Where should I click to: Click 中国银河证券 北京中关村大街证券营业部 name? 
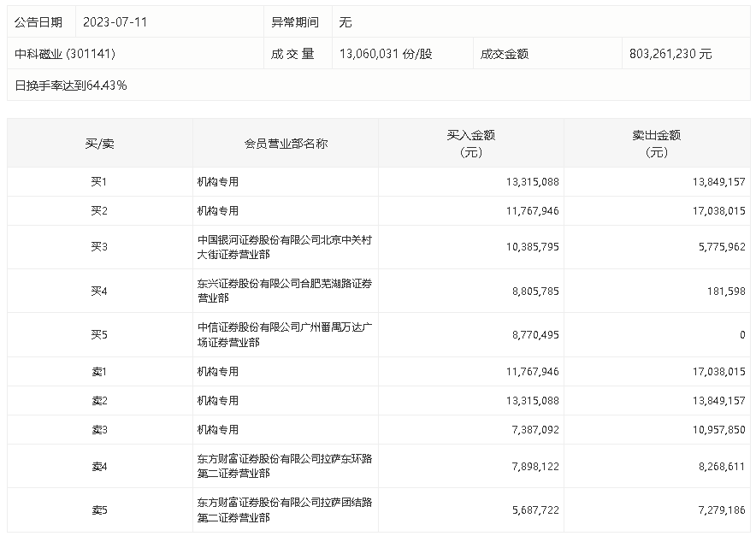285,247
